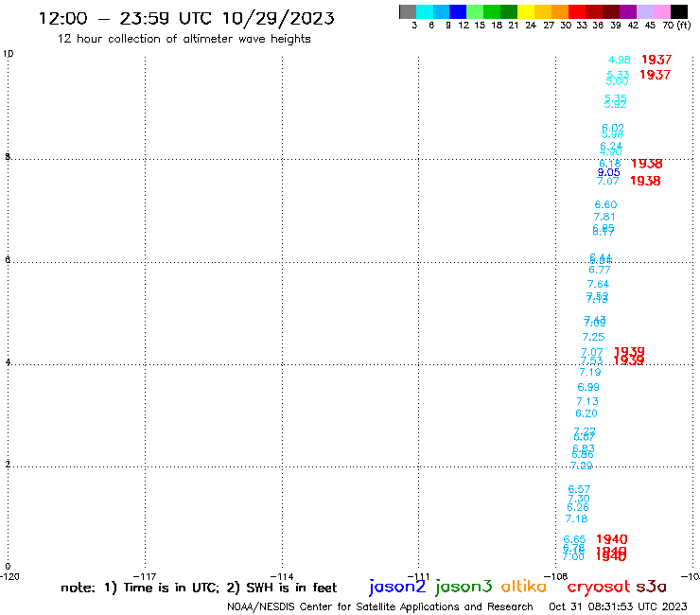Click the 6.57 wave height value

579,489
